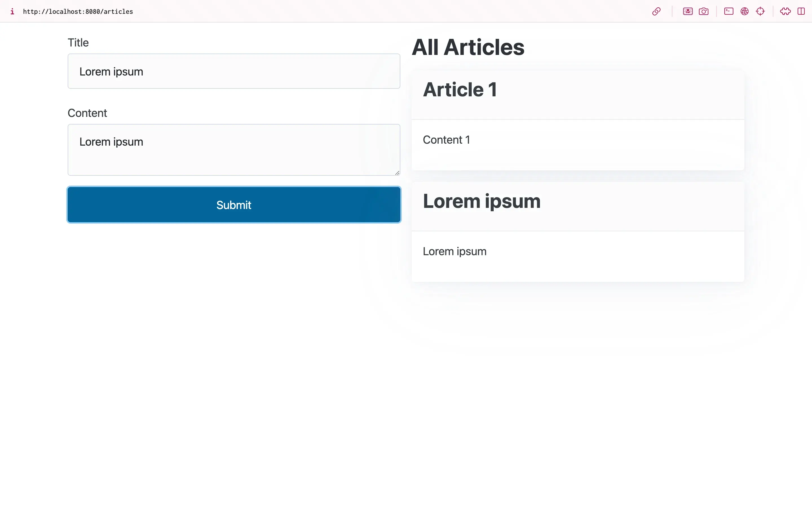Click the Content 1 card body
The image size is (812, 507).
coord(446,140)
